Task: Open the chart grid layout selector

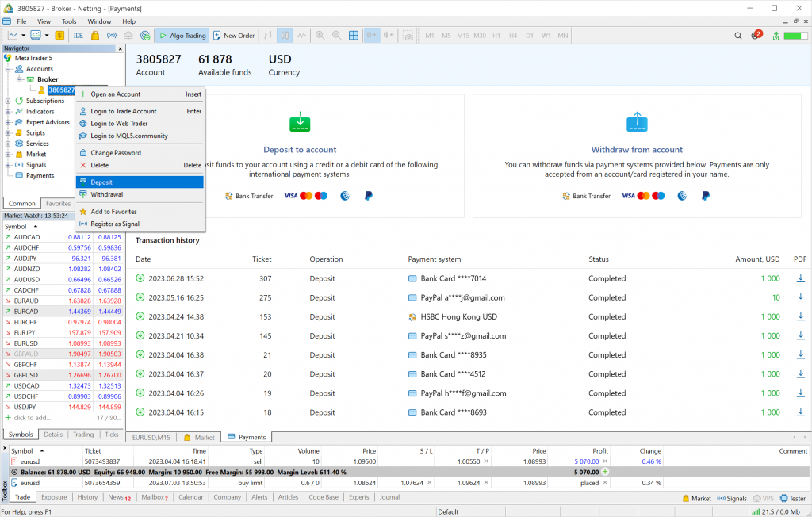Action: (x=352, y=35)
